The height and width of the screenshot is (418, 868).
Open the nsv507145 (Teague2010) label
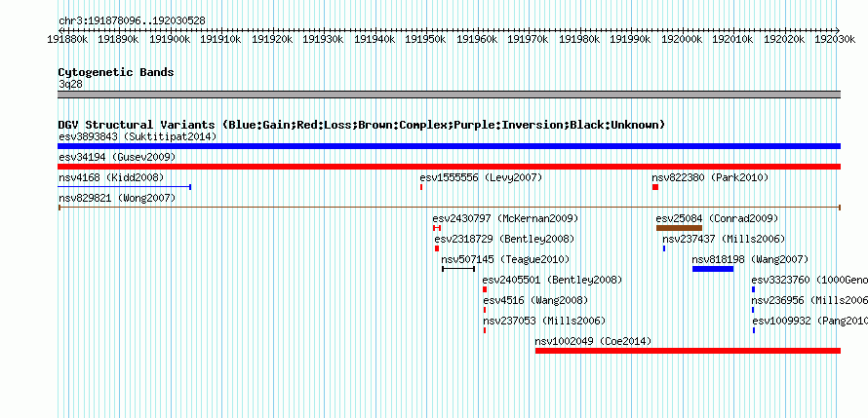pos(505,259)
